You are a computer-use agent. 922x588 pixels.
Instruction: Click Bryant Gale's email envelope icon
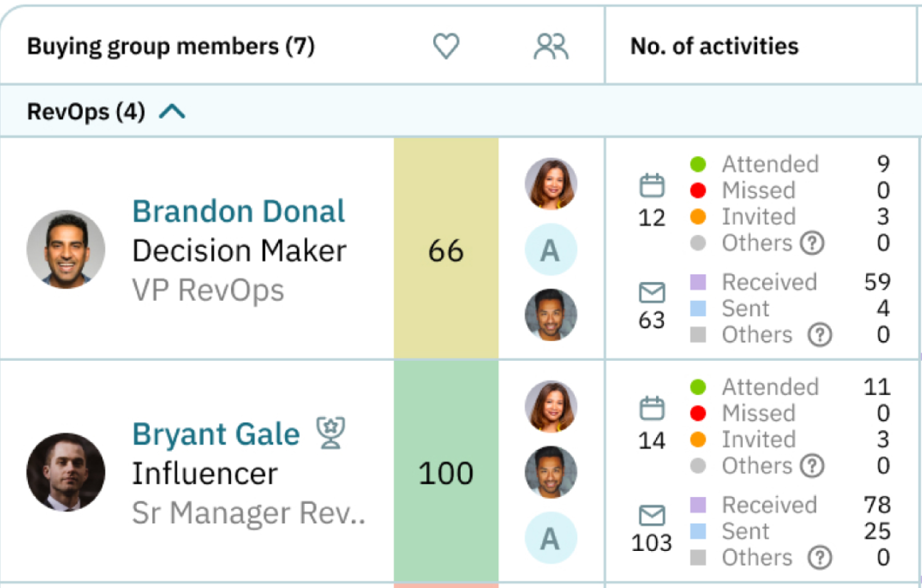pyautogui.click(x=651, y=515)
